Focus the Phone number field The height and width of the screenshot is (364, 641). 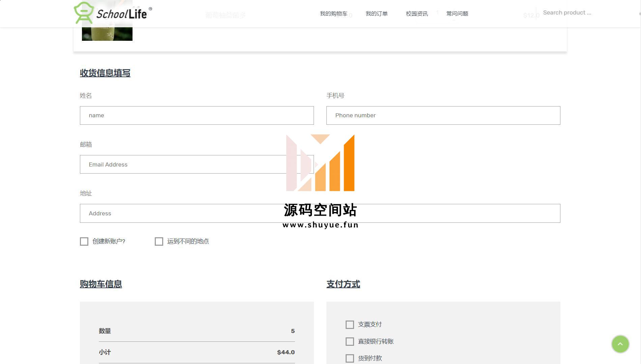[443, 116]
